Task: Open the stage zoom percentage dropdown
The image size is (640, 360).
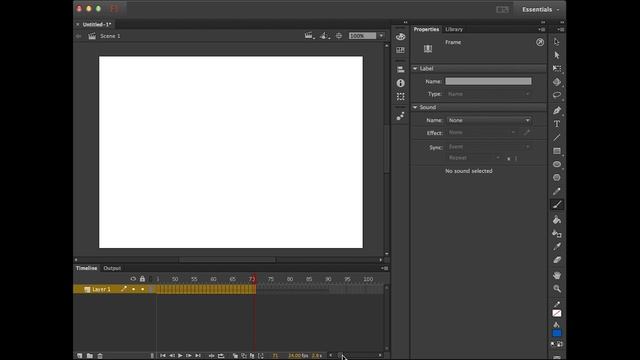Action: click(x=381, y=36)
